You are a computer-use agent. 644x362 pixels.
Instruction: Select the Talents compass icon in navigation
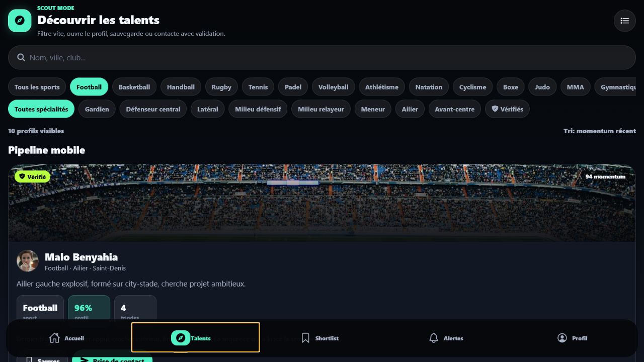tap(181, 338)
